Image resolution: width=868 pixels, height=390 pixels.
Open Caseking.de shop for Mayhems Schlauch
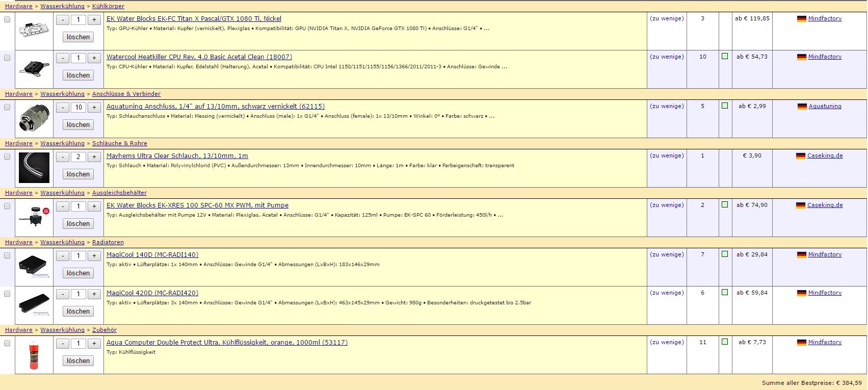(825, 156)
